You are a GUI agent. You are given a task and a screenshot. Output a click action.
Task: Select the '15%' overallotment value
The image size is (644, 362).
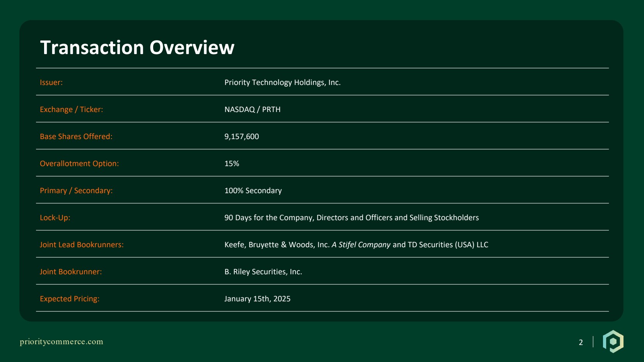click(232, 163)
